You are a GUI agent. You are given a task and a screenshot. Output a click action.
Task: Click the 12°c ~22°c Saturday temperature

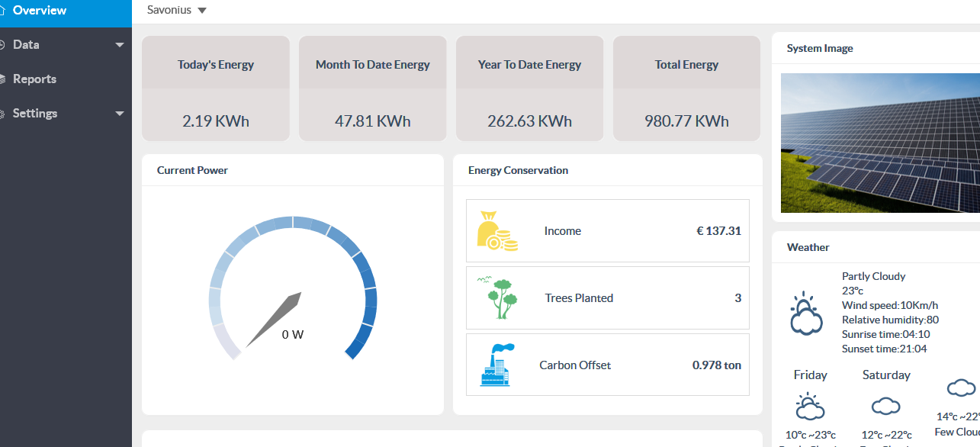[x=886, y=435]
